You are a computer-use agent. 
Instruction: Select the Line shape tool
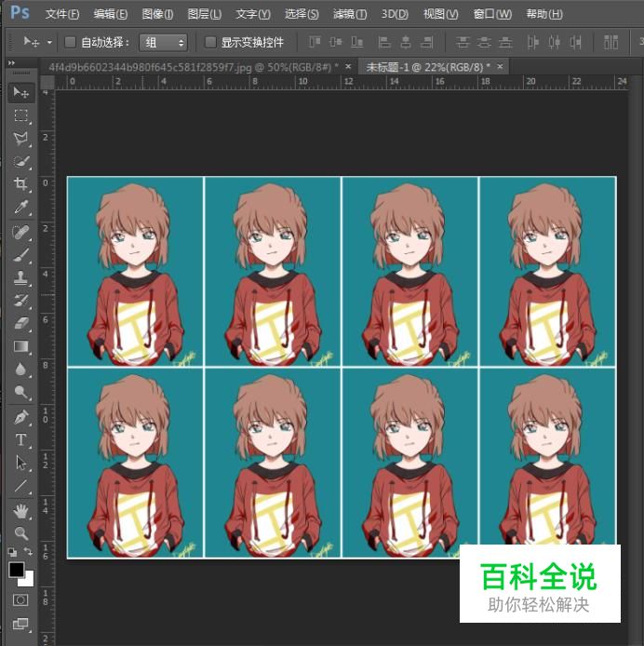click(x=20, y=486)
